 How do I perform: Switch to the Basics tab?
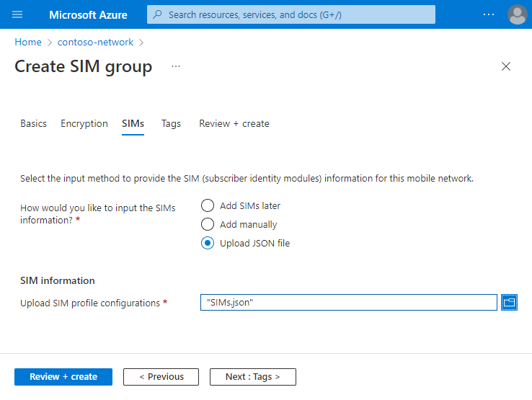click(x=33, y=123)
